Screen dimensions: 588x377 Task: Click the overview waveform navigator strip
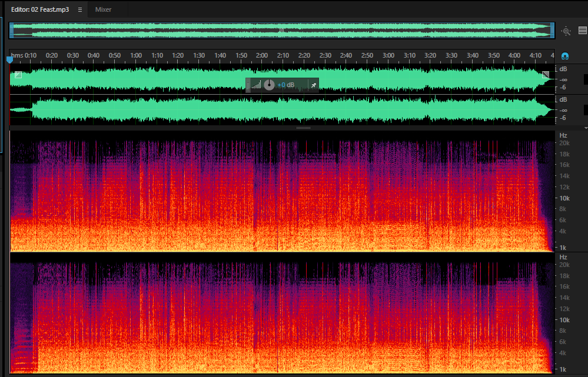tap(282, 31)
